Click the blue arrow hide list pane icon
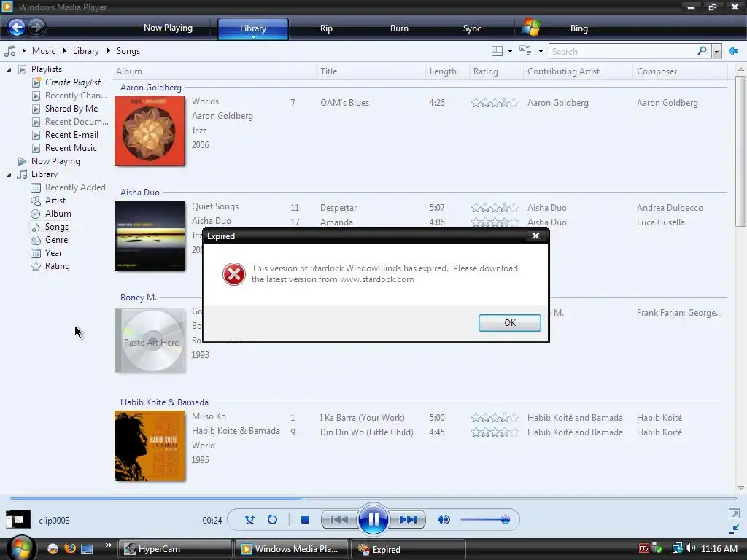 tap(734, 51)
